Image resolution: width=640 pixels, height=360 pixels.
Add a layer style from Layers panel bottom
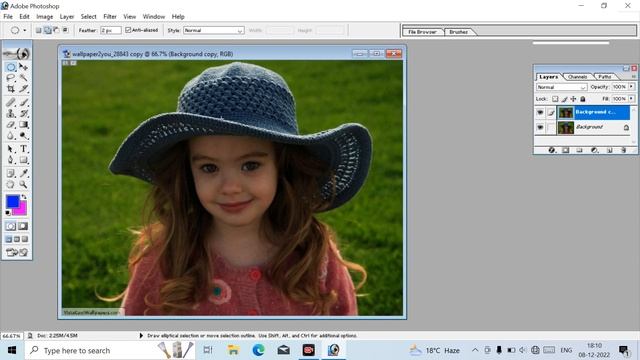(552, 150)
